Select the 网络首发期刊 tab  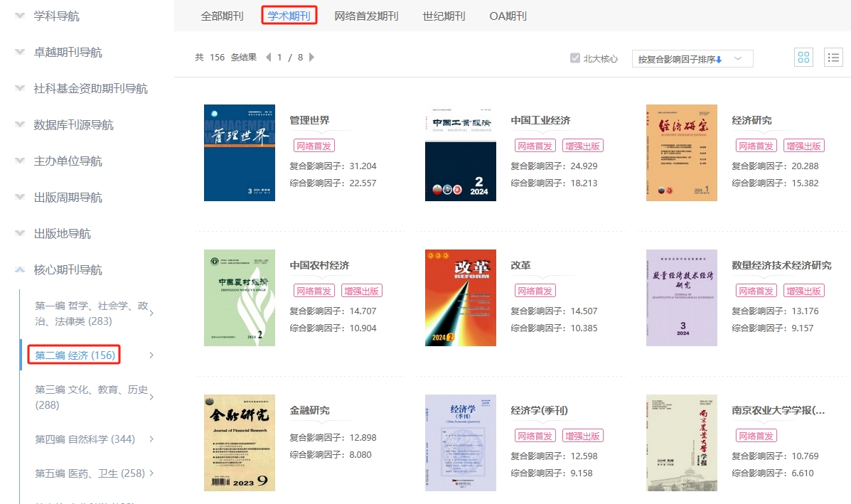tap(366, 16)
